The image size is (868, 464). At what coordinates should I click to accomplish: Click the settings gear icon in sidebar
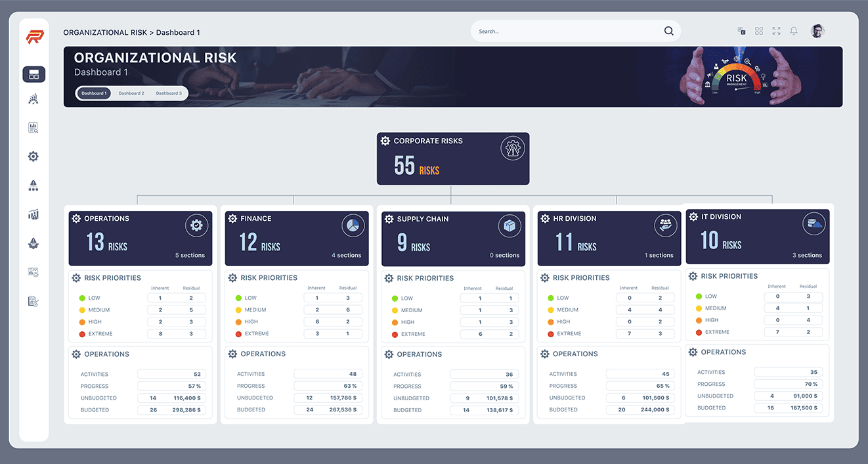[33, 156]
